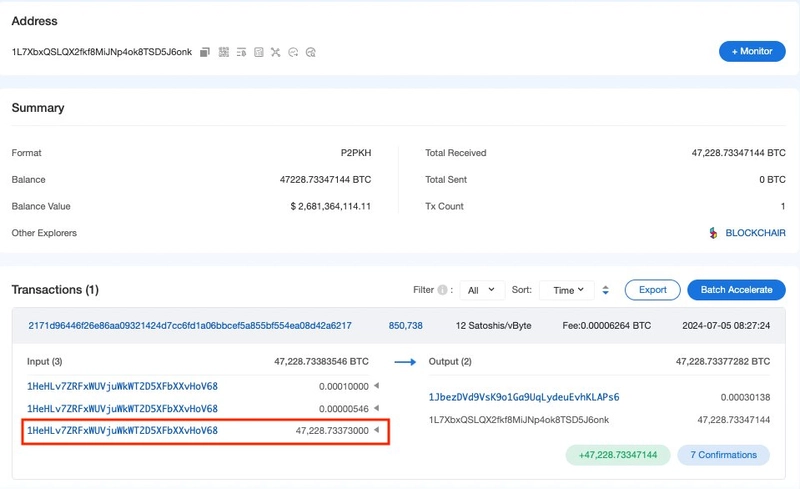Click the triangle beside input 0.00010000

377,386
